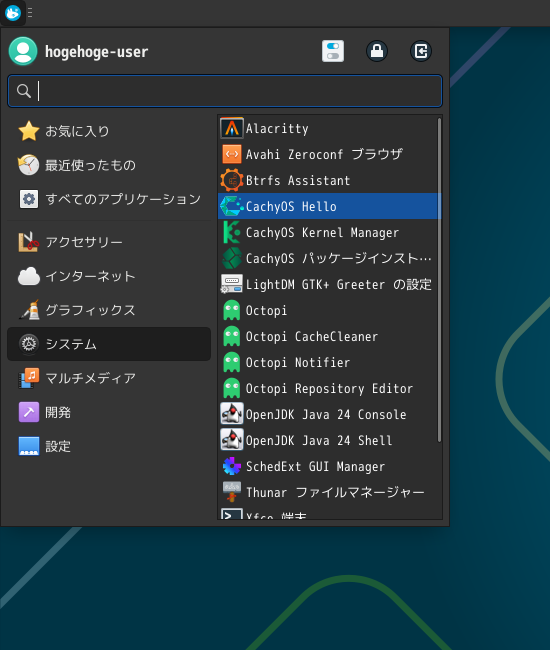Image resolution: width=550 pixels, height=650 pixels.
Task: Select the グラフィックス category
Action: 109,310
